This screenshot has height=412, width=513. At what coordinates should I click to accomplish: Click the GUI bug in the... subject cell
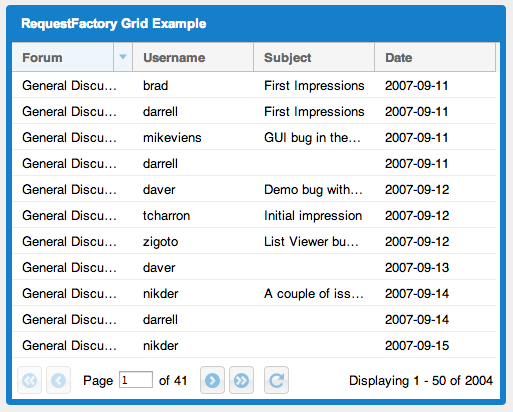(x=314, y=137)
